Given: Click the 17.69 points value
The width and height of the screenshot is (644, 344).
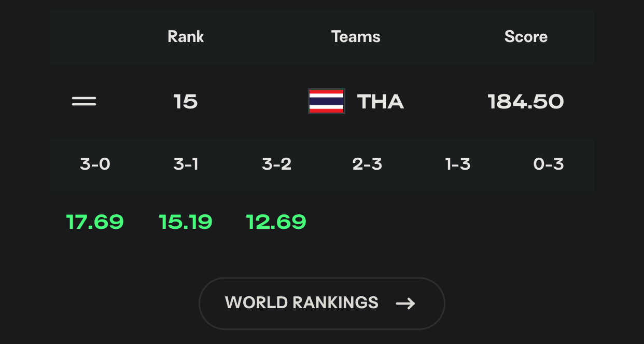Looking at the screenshot, I should click(95, 222).
